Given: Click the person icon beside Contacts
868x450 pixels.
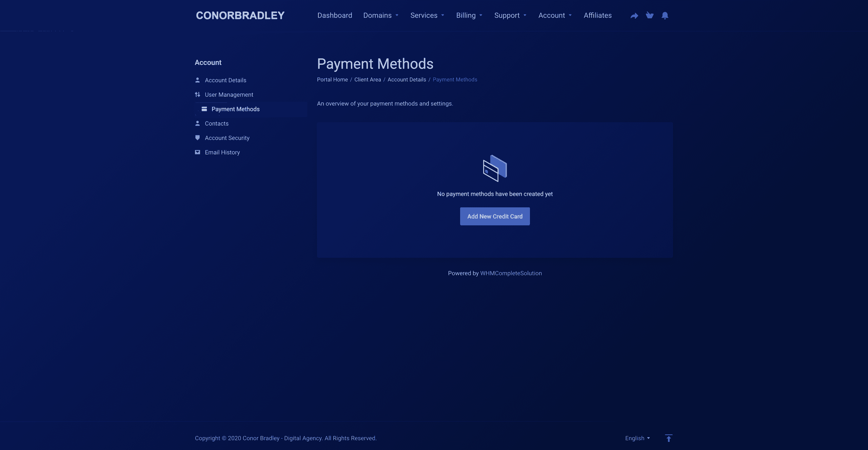Looking at the screenshot, I should pos(197,124).
